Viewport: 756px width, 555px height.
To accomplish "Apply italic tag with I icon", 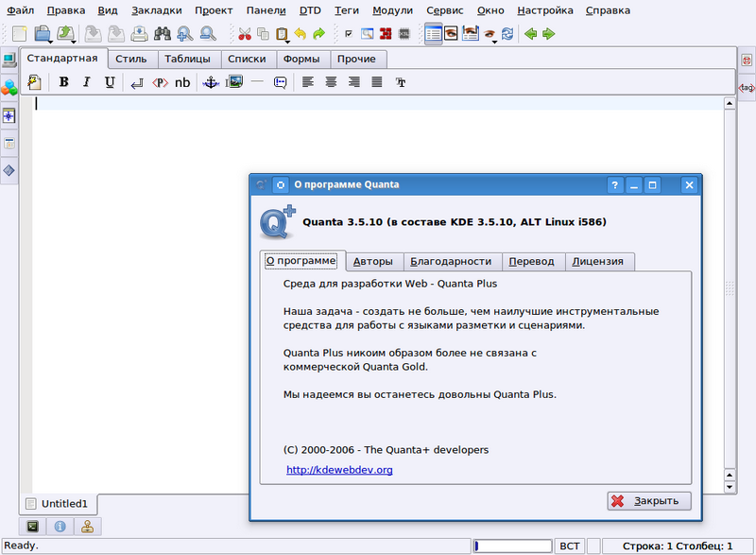I will [87, 82].
